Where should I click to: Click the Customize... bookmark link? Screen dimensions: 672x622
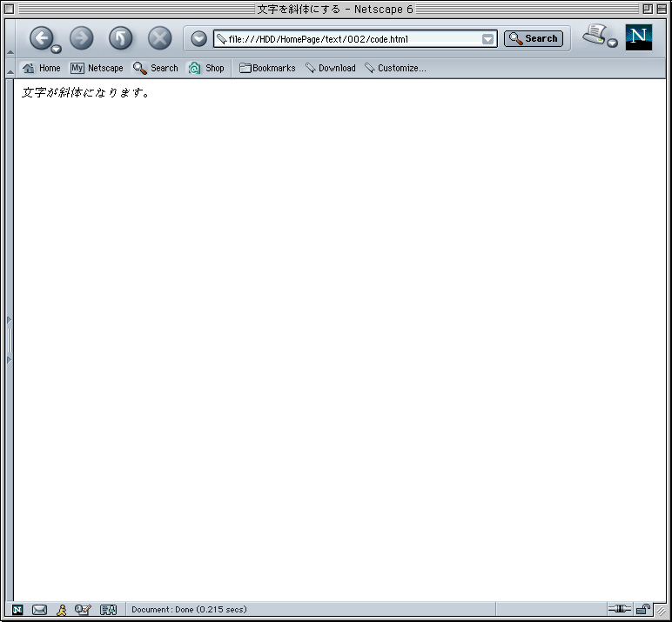(x=394, y=68)
